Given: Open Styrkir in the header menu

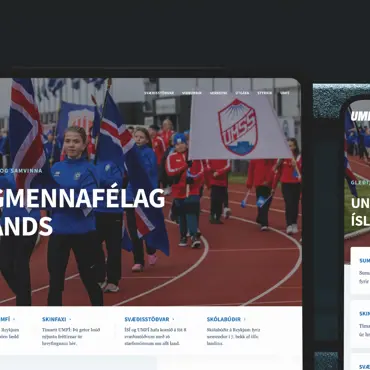Looking at the screenshot, I should pos(265,93).
